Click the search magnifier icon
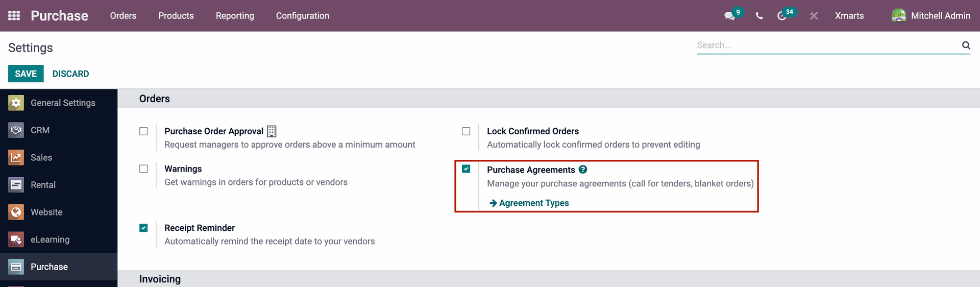The height and width of the screenshot is (287, 980). (966, 45)
